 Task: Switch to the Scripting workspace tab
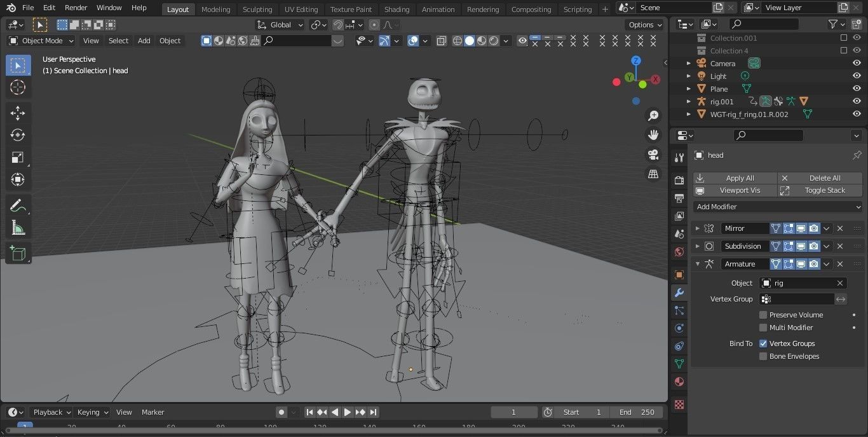(x=578, y=10)
